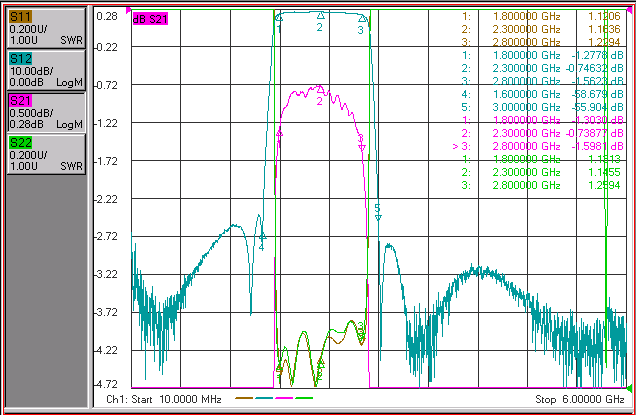Screen dimensions: 636x415
Task: Click the Start 10.0000 MHz frequency field
Action: click(x=163, y=399)
